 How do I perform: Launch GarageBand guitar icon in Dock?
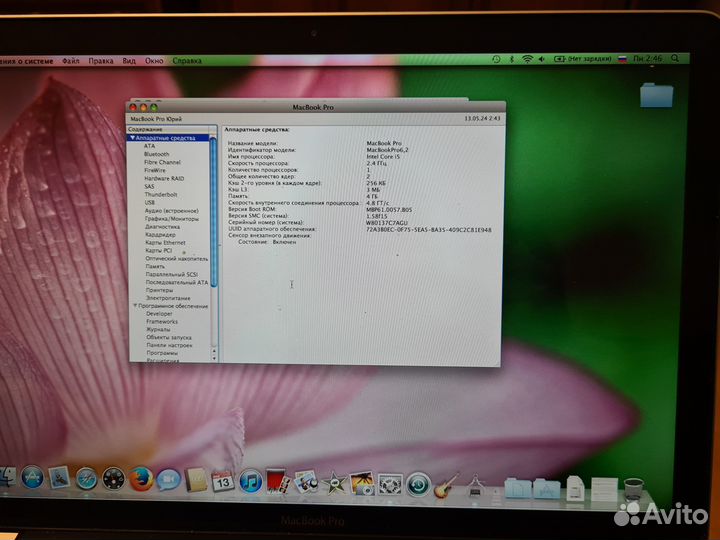coord(446,485)
